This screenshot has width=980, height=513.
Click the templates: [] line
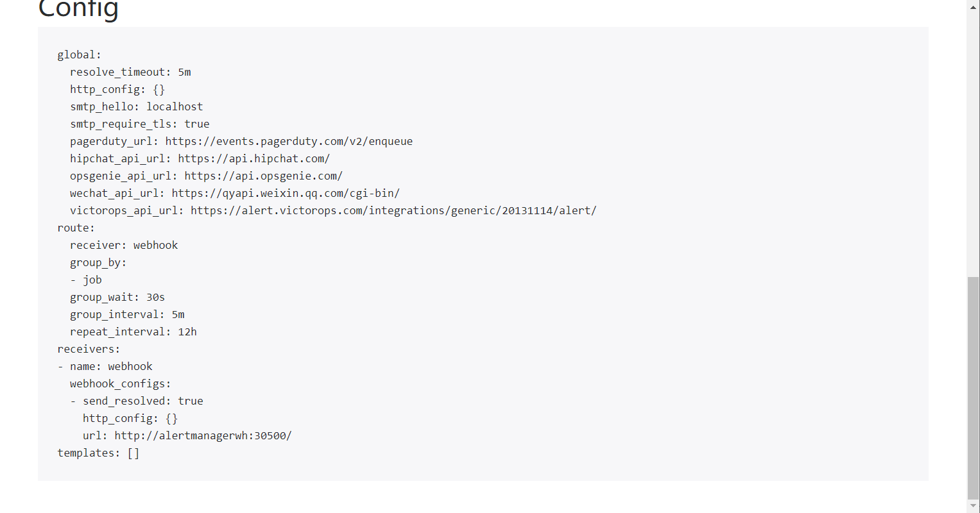[98, 453]
